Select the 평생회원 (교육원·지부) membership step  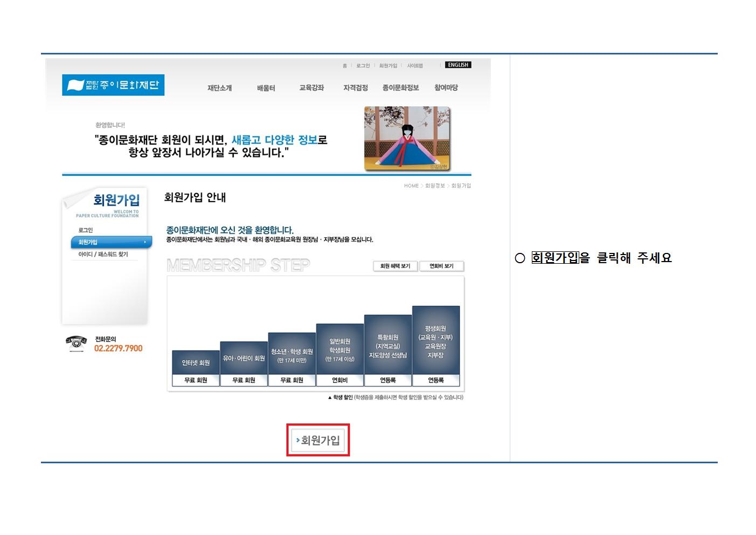(436, 340)
